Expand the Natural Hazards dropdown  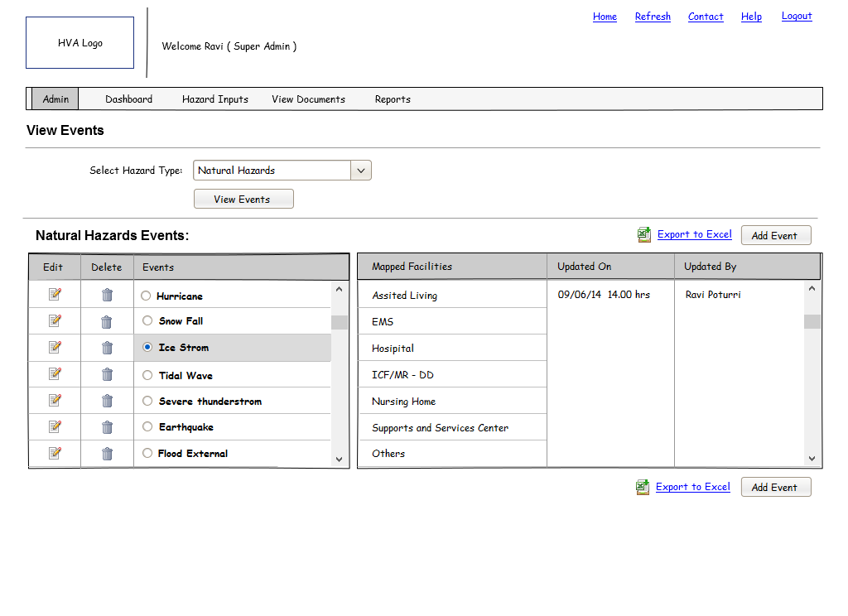click(x=361, y=171)
